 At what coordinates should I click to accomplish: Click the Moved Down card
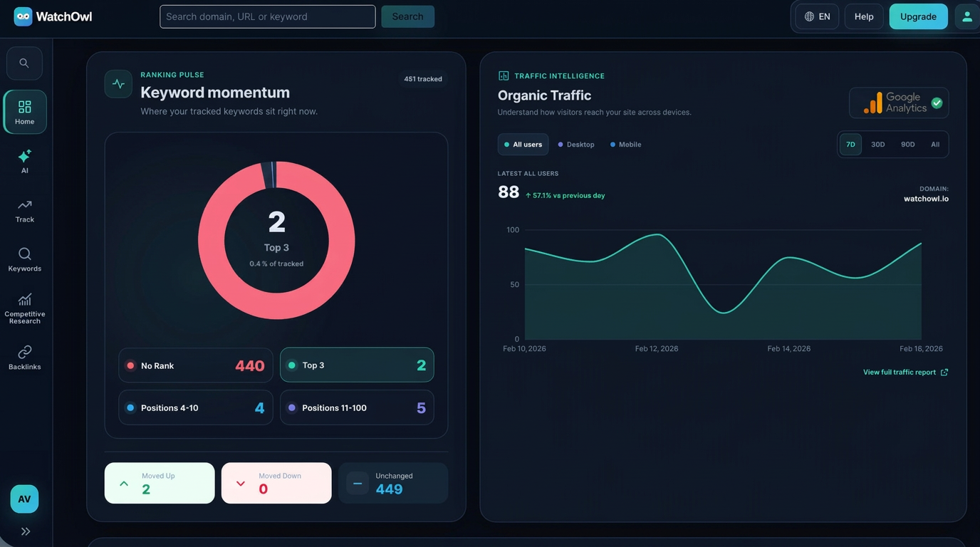point(276,484)
